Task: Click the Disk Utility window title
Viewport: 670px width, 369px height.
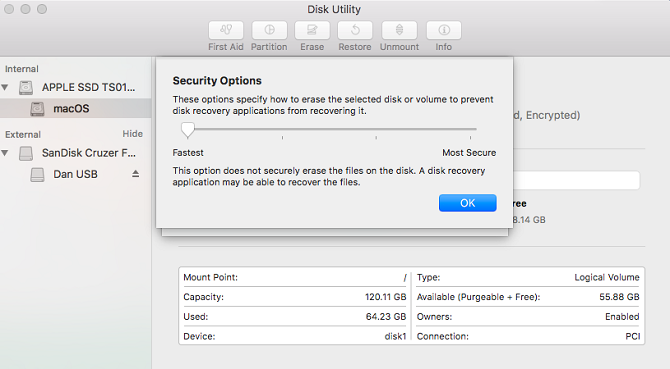Action: 334,9
